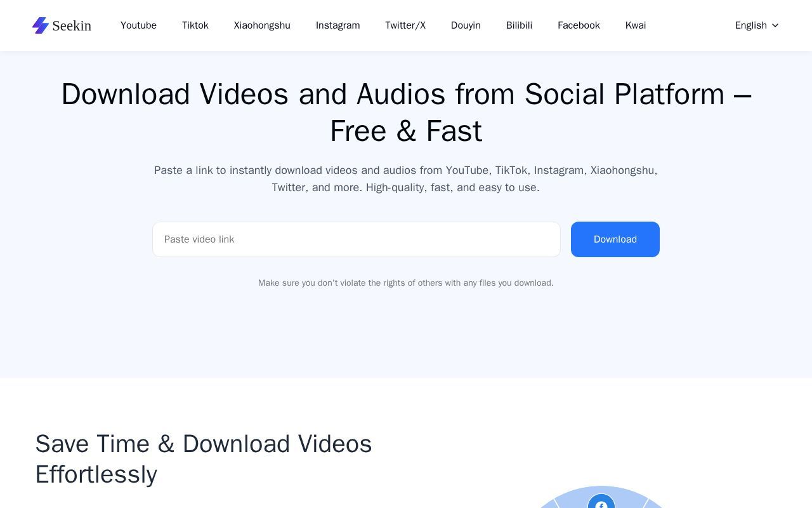Click the blue Download button
Screen dimensions: 812x508
pyautogui.click(x=615, y=239)
